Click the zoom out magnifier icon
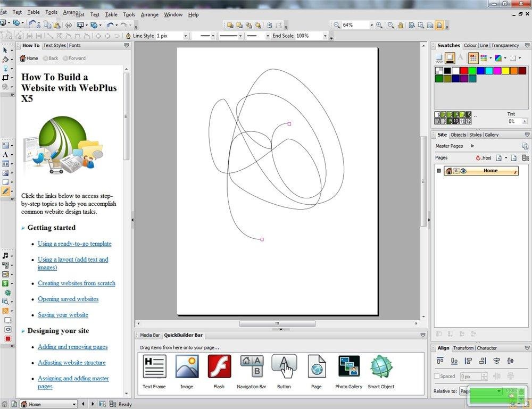This screenshot has height=409, width=532. coord(337,25)
